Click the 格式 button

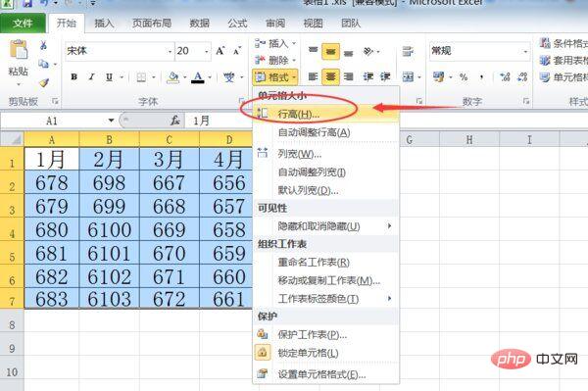(275, 77)
